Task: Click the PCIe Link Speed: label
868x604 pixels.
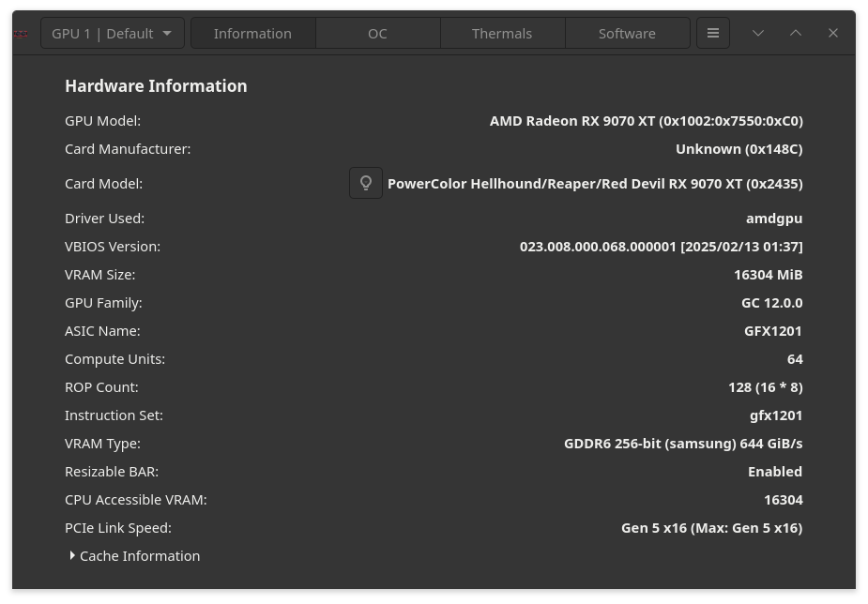Action: tap(118, 528)
